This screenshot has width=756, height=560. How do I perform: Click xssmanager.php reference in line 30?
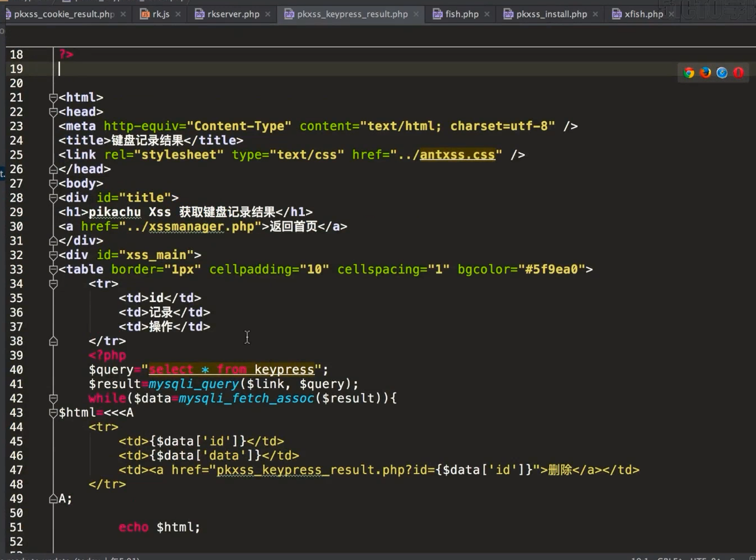[201, 227]
